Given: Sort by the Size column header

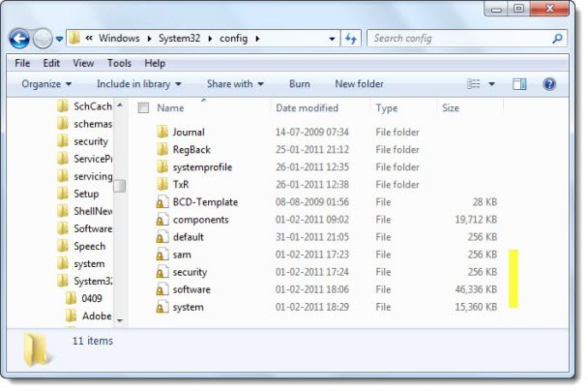Looking at the screenshot, I should [450, 108].
